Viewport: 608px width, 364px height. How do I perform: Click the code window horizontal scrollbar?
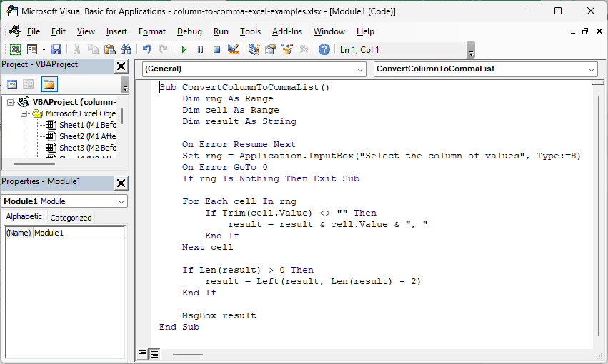(x=188, y=354)
